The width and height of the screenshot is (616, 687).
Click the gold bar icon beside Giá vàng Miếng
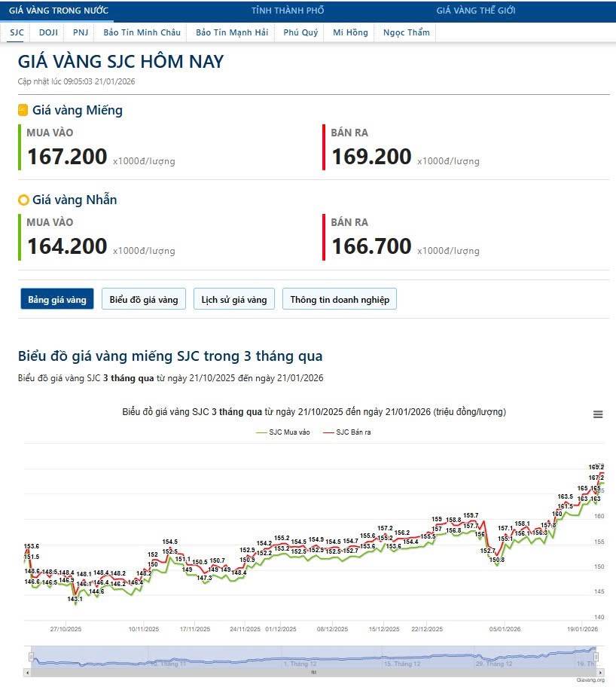[23, 111]
